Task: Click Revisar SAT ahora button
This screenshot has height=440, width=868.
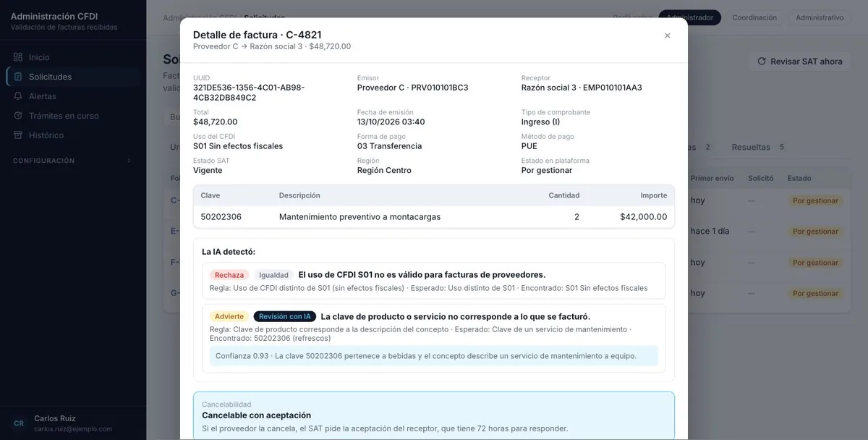Action: 800,62
